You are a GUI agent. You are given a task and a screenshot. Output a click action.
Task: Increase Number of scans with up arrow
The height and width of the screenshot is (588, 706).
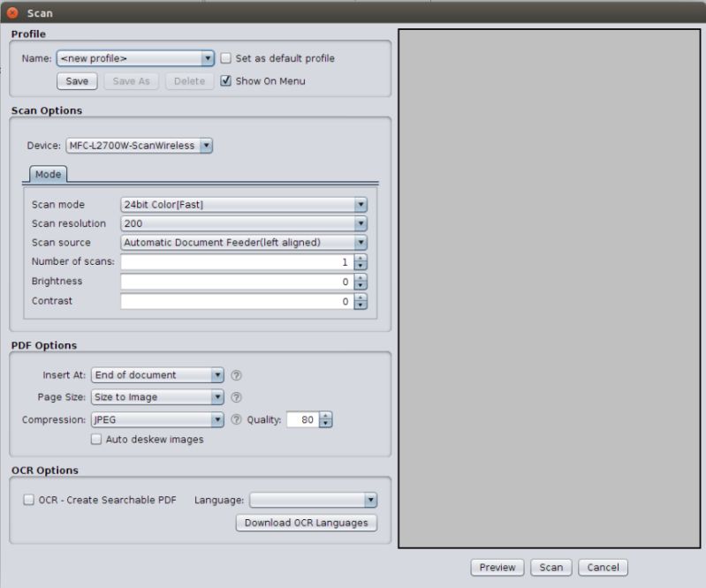tap(361, 258)
